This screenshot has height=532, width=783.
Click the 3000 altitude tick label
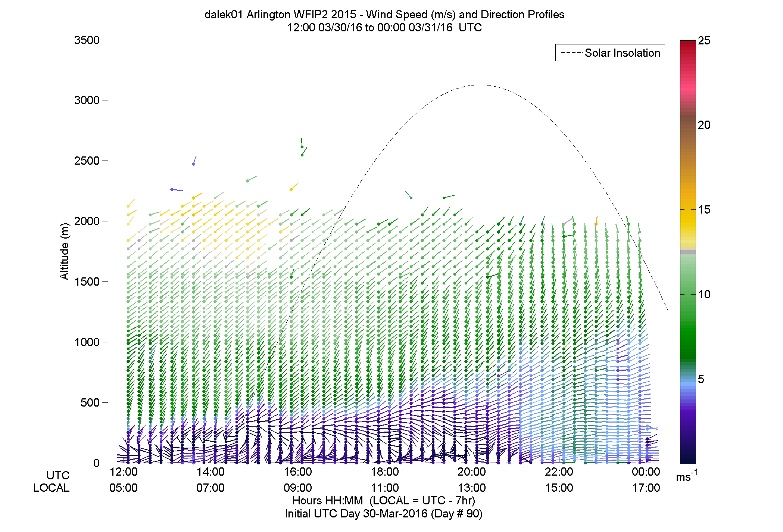click(87, 100)
